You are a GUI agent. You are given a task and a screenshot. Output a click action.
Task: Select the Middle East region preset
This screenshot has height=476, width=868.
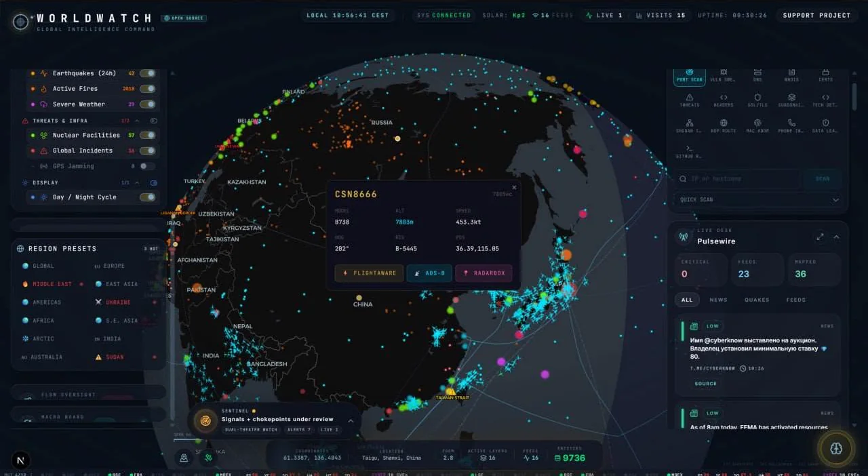click(x=52, y=284)
